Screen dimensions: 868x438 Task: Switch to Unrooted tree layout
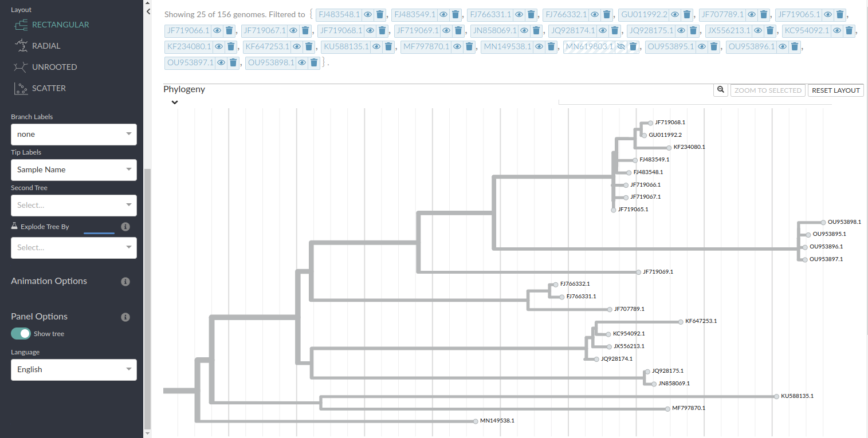click(45, 67)
